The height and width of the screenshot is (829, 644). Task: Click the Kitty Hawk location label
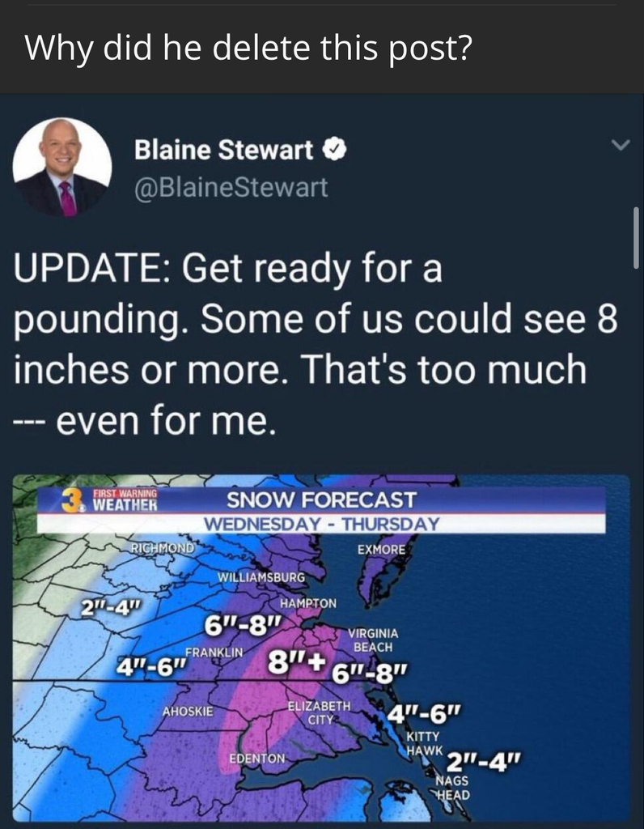click(x=422, y=743)
